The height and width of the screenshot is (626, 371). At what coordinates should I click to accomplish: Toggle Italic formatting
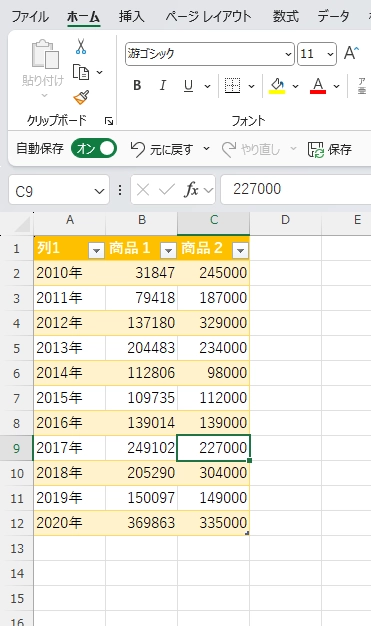click(163, 85)
